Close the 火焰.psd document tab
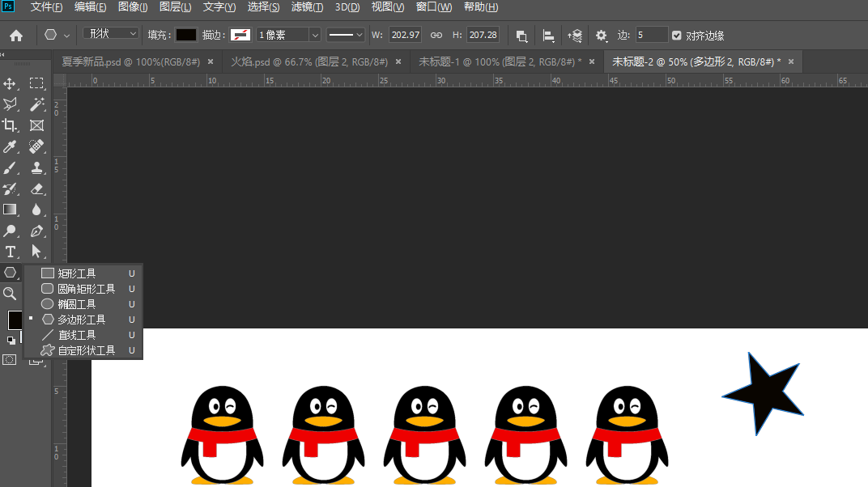This screenshot has width=868, height=487. pyautogui.click(x=398, y=62)
